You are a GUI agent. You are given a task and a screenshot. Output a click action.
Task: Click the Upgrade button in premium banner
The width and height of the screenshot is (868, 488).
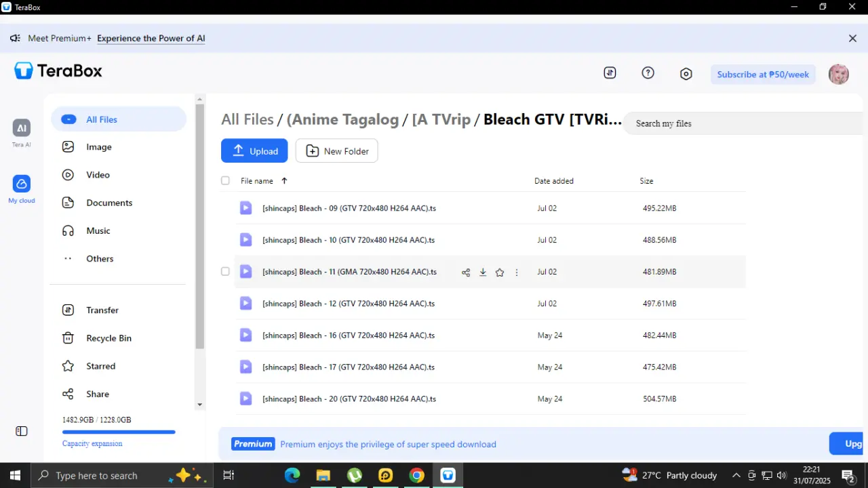[x=846, y=444]
